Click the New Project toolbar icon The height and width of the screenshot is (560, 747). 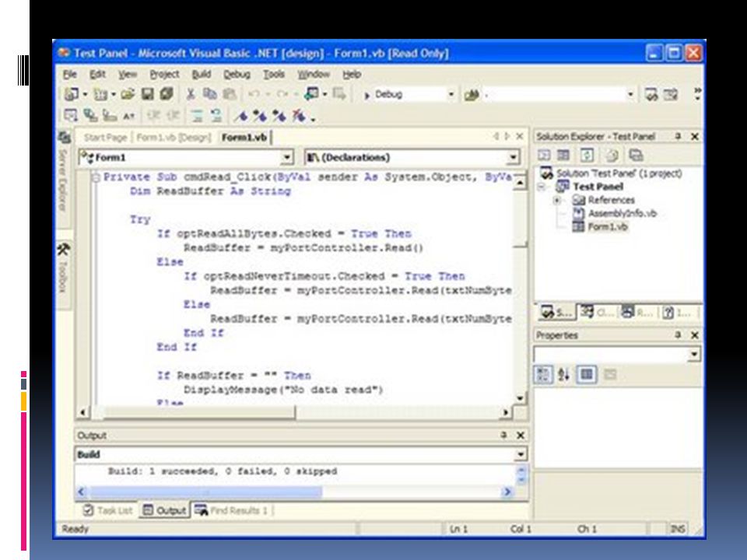(x=72, y=94)
